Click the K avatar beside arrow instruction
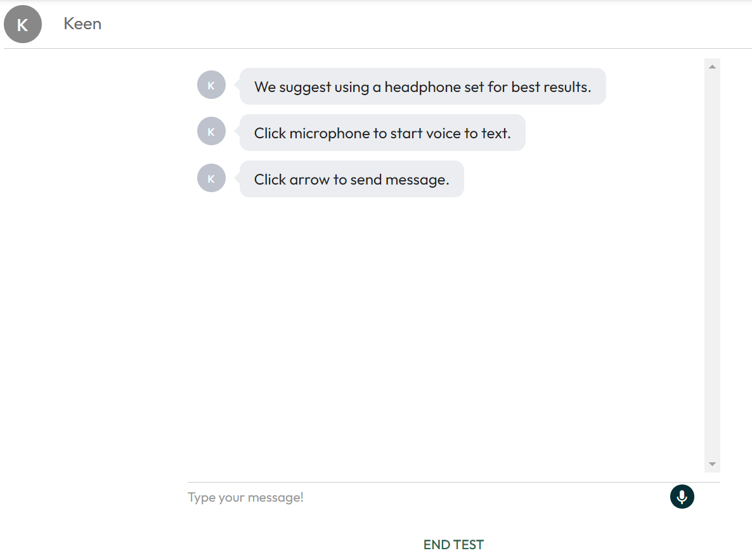This screenshot has height=560, width=752. pyautogui.click(x=212, y=178)
